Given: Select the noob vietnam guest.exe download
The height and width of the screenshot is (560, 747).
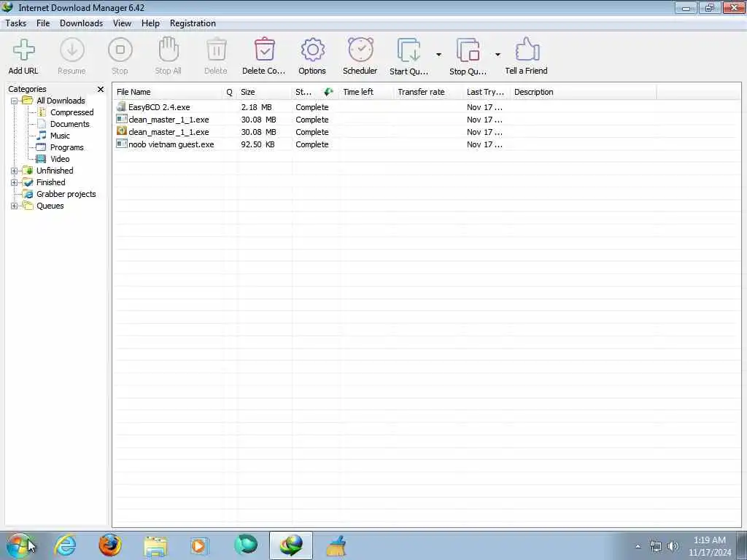Looking at the screenshot, I should 171,144.
